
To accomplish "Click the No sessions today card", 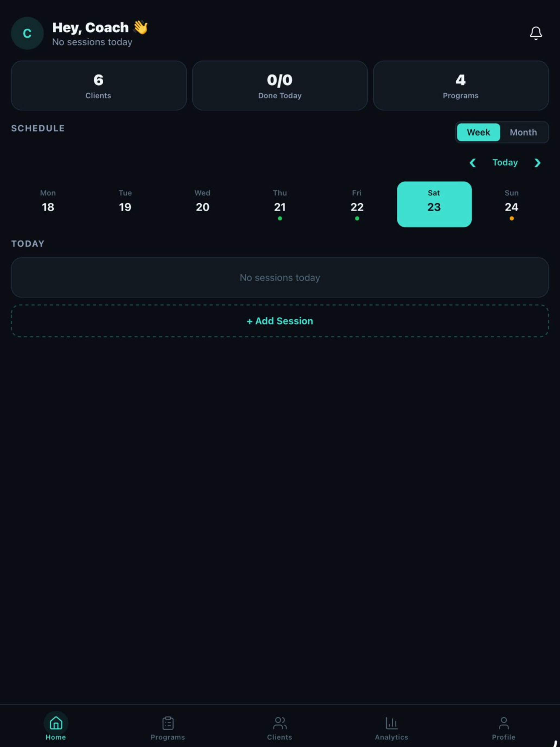I will coord(280,278).
